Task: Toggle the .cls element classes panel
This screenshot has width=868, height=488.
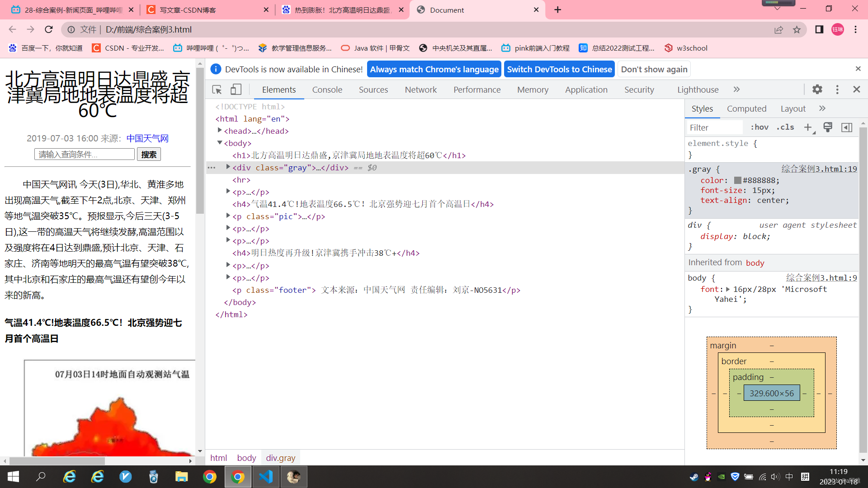Action: (x=785, y=127)
